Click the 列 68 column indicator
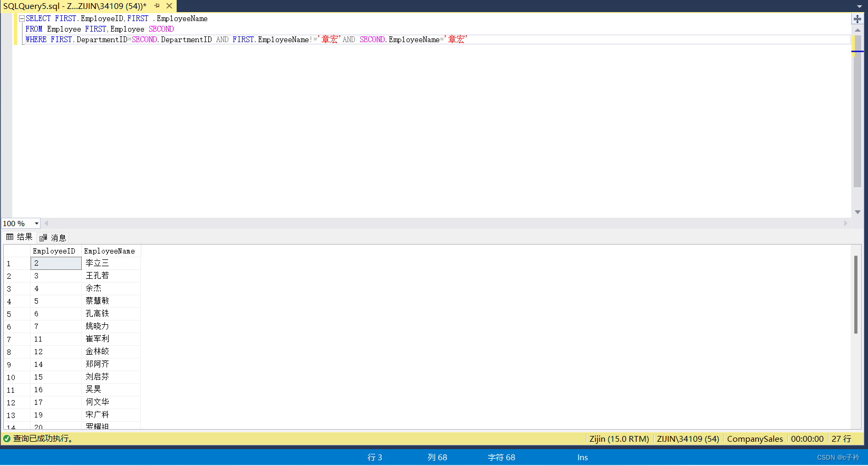Screen dimensions: 868x466 tap(437, 457)
